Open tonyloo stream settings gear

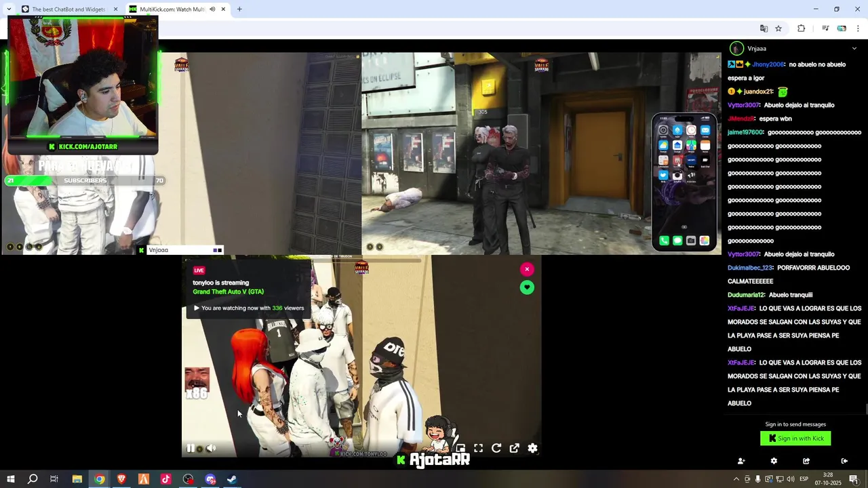tap(532, 448)
